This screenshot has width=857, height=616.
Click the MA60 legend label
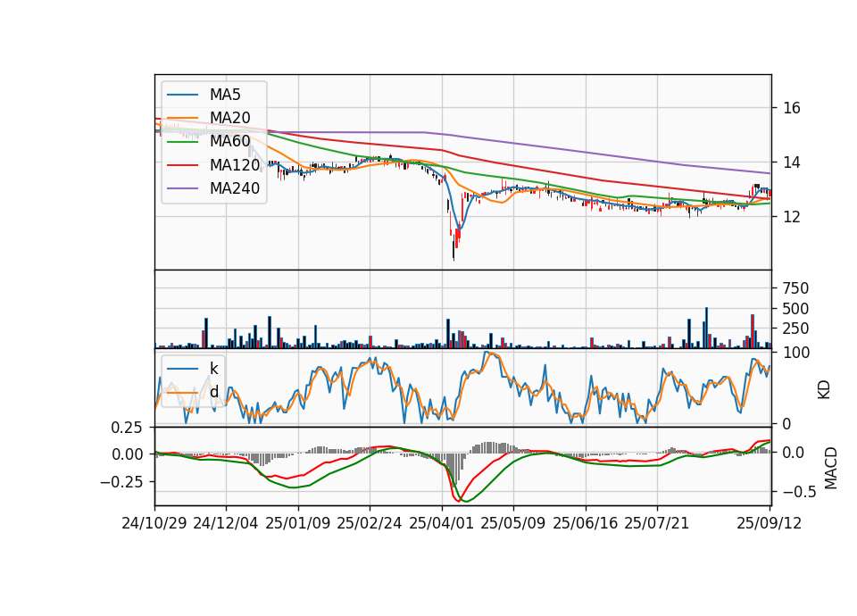pos(229,141)
